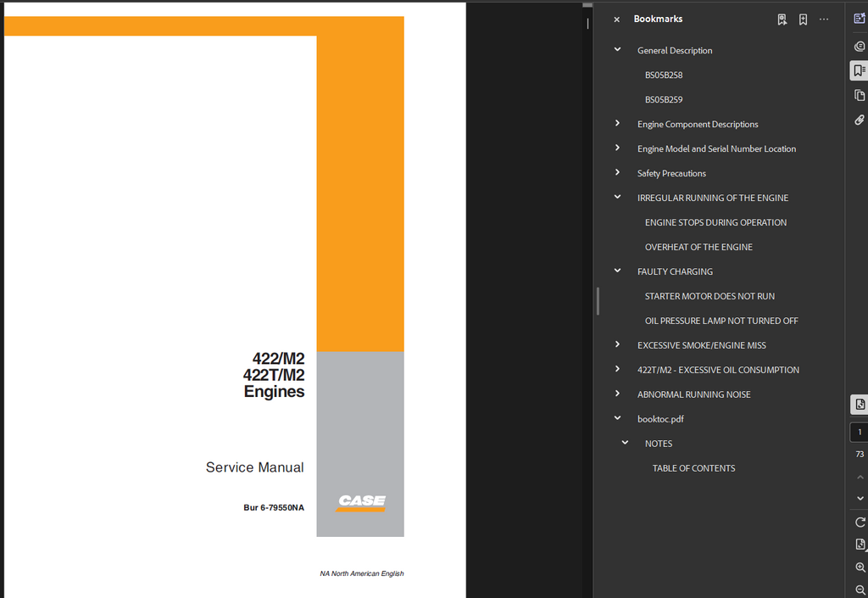Click the page display settings icon above page number
This screenshot has width=868, height=598.
[860, 405]
